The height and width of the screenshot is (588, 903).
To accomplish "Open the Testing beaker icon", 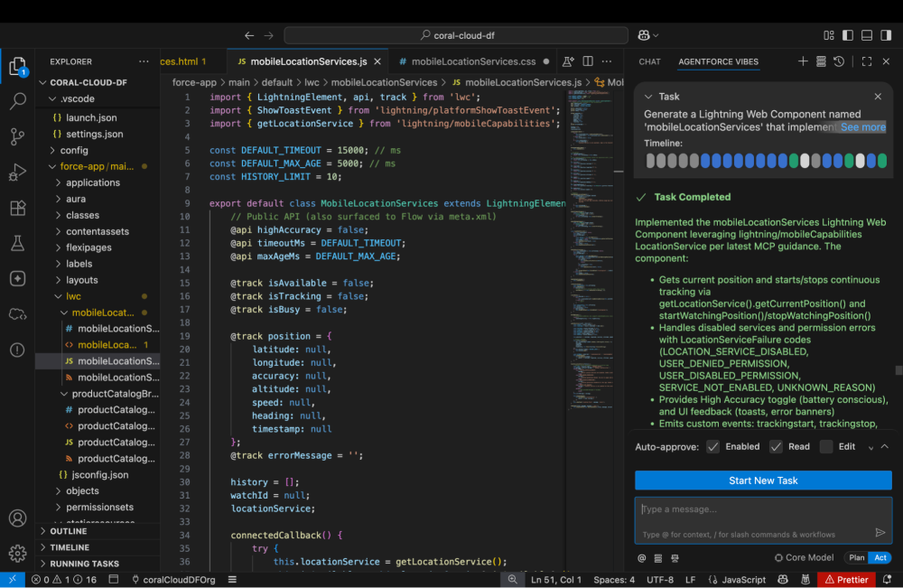I will click(x=17, y=243).
